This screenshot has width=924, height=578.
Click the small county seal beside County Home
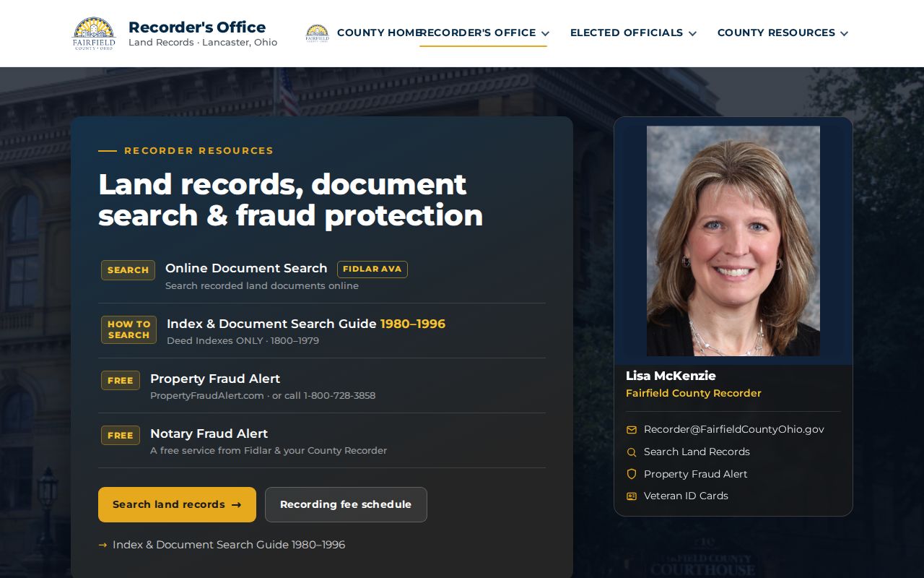point(317,33)
